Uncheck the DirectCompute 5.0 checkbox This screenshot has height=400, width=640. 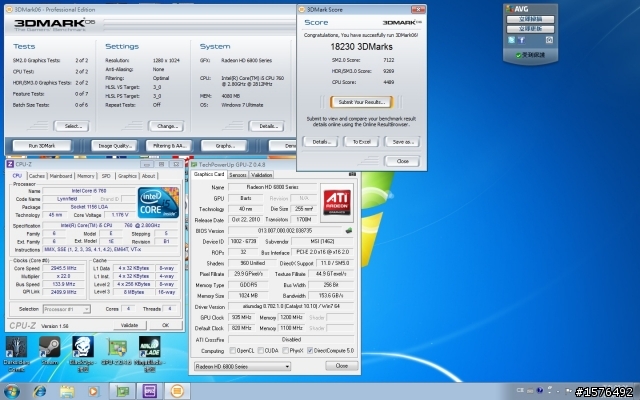pyautogui.click(x=310, y=351)
